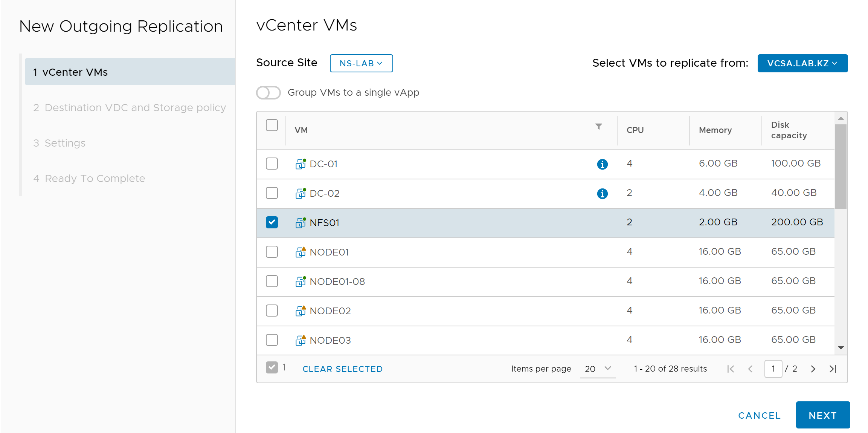Go to the next results page arrow

tap(813, 369)
